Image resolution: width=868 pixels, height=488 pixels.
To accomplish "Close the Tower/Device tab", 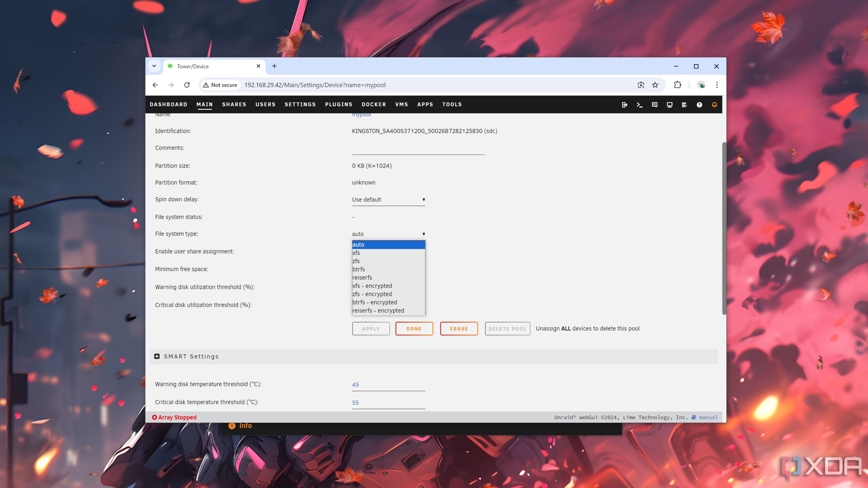I will [x=258, y=66].
